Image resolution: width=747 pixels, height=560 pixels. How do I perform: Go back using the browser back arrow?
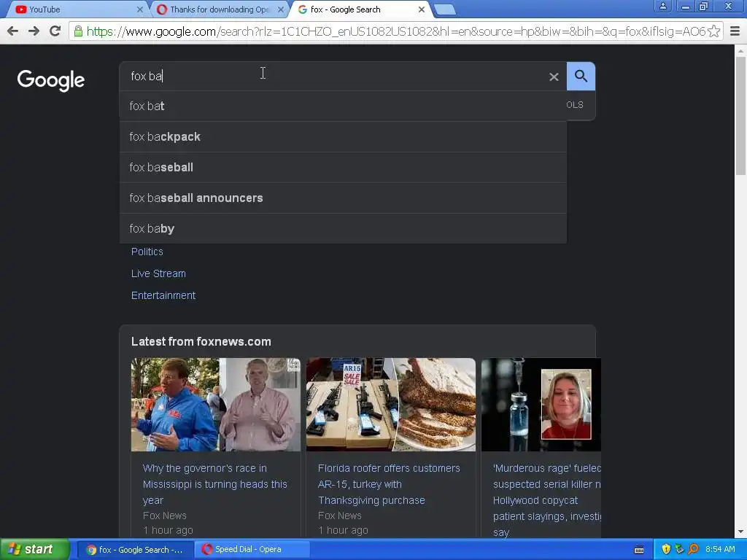13,31
